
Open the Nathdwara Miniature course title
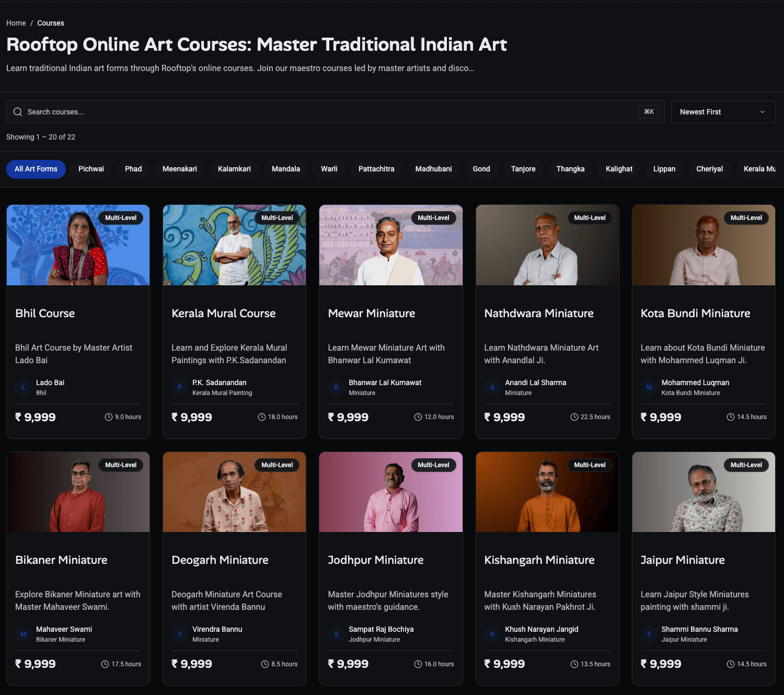[x=539, y=314]
